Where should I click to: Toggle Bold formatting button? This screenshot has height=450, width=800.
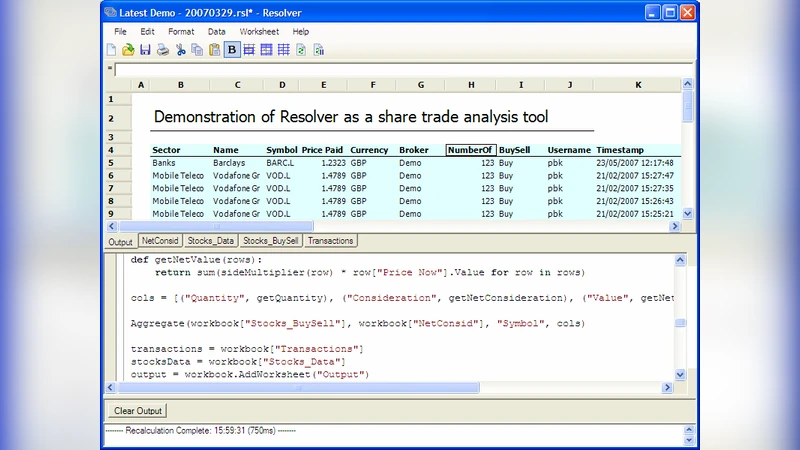click(x=232, y=49)
